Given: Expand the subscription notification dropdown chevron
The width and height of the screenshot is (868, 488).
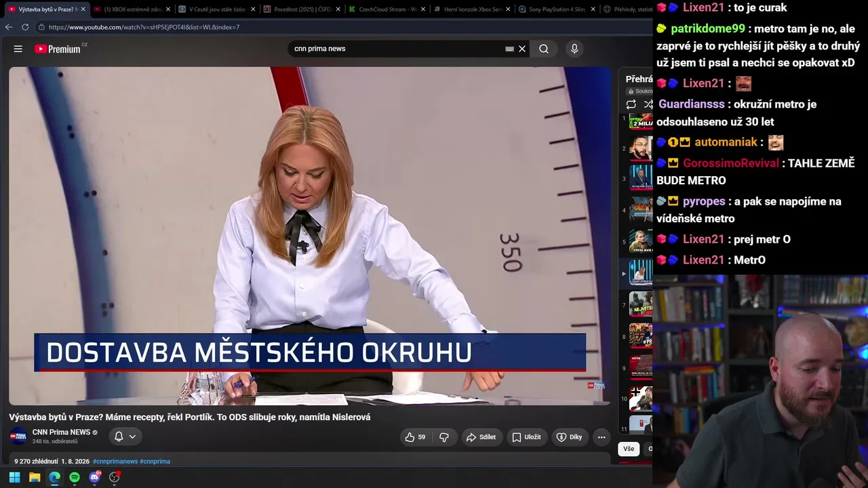Looking at the screenshot, I should 132,436.
